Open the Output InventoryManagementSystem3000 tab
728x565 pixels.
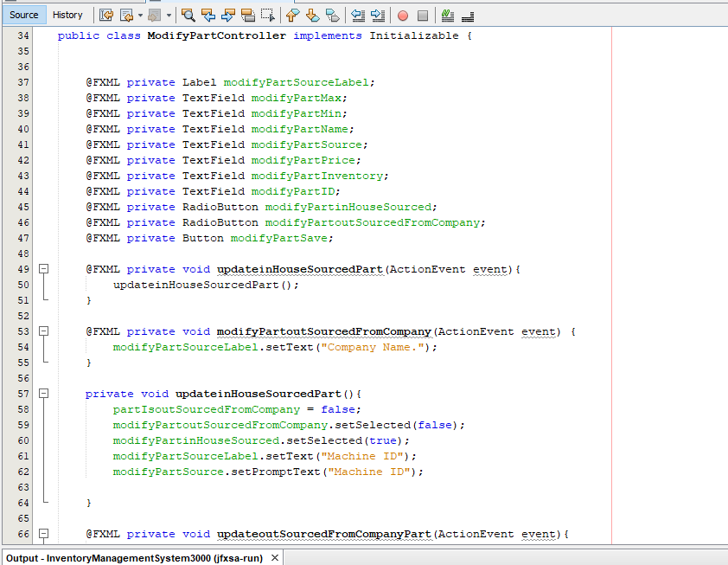coord(134,558)
